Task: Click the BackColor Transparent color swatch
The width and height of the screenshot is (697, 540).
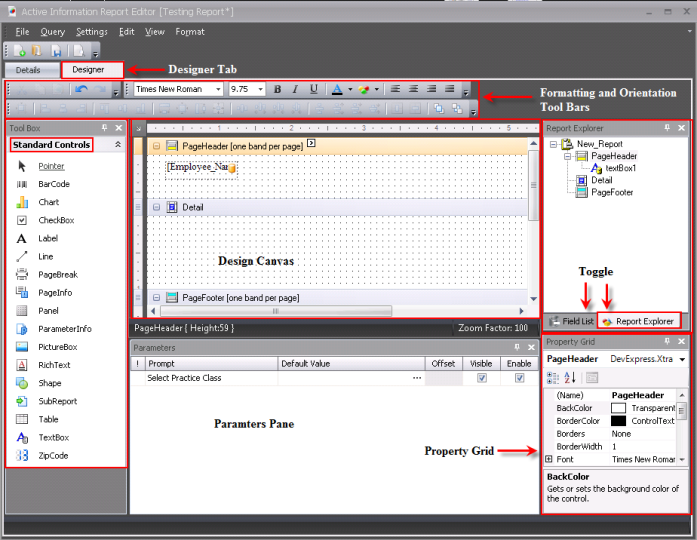Action: click(x=618, y=408)
